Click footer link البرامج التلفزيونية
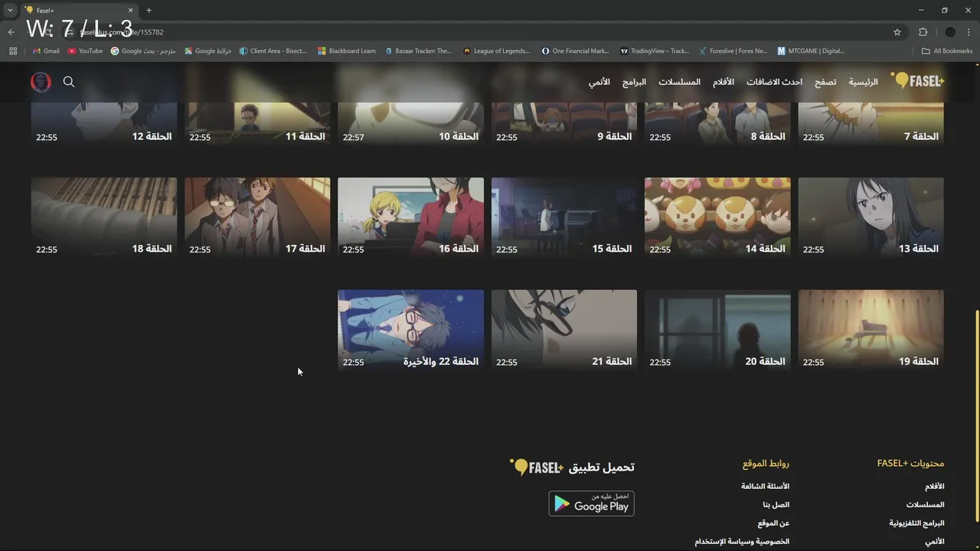980x551 pixels. click(x=916, y=523)
